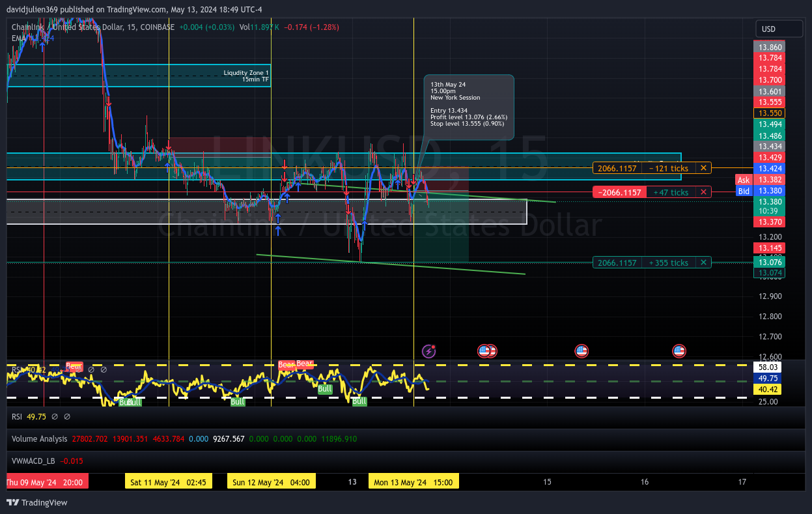Select the teal 2066.1157 take-profit label
The height and width of the screenshot is (514, 812).
click(x=617, y=263)
